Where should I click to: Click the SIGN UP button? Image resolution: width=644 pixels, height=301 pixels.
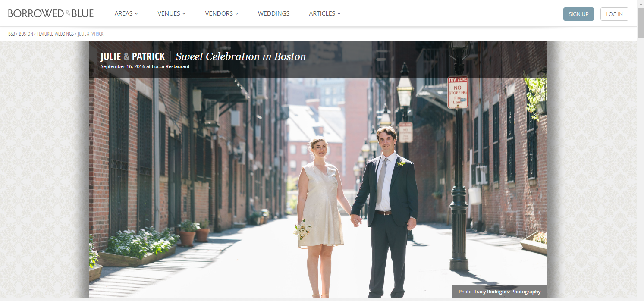[x=578, y=14]
